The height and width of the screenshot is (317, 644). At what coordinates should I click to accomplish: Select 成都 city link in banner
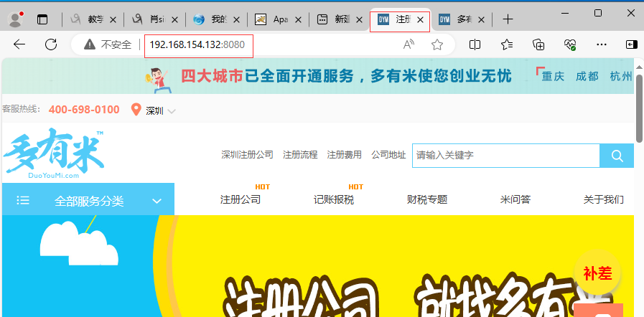tap(587, 76)
